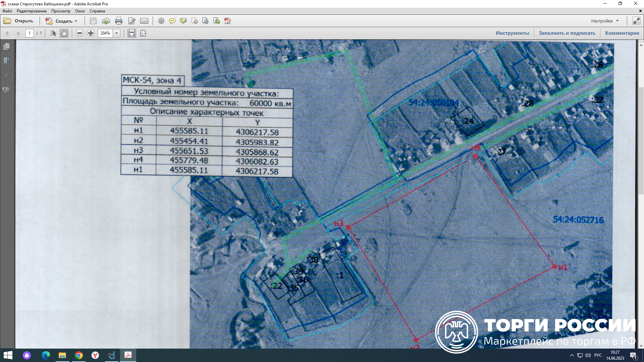
Task: Click the volume speaker tray icon
Action: [x=588, y=355]
